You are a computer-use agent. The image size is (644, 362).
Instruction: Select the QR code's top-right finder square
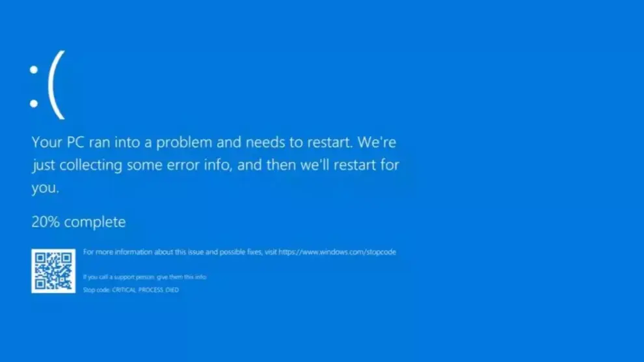pyautogui.click(x=66, y=258)
